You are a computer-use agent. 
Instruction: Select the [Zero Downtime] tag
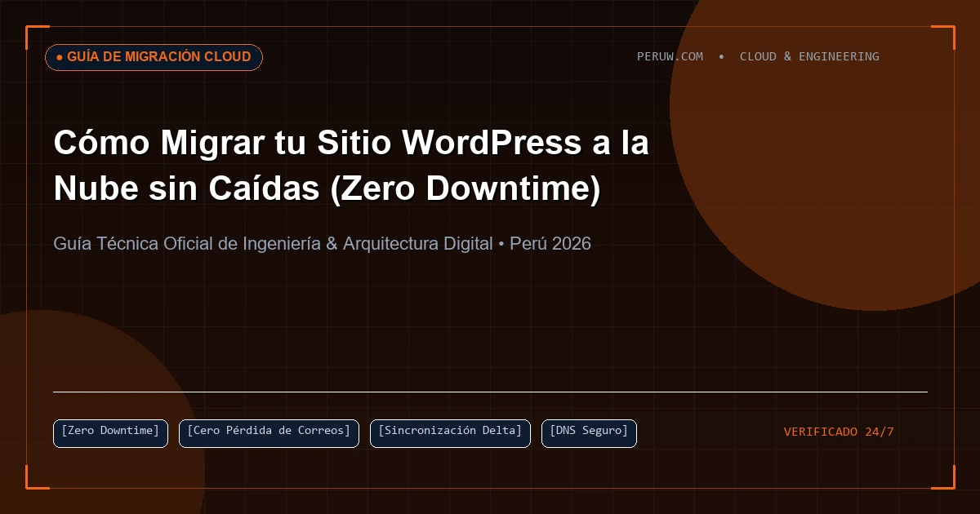coord(110,433)
